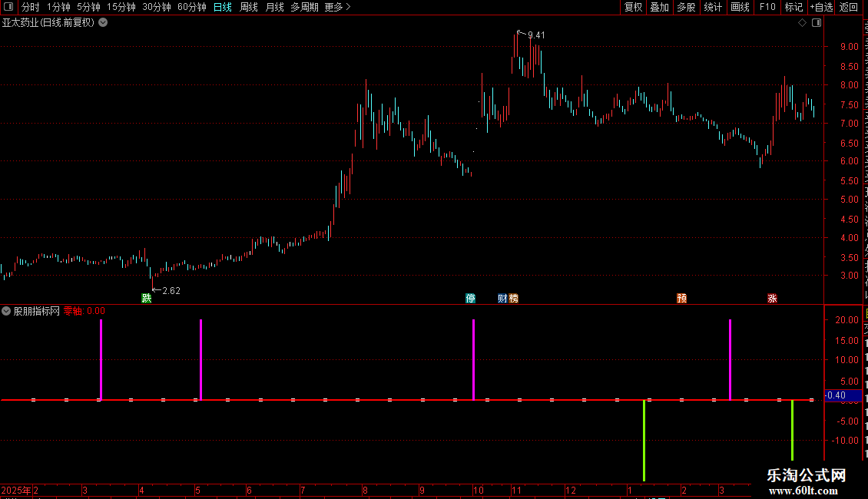868x499 pixels.
Task: Toggle the side panel icon beside the diamond
Action: [817, 23]
